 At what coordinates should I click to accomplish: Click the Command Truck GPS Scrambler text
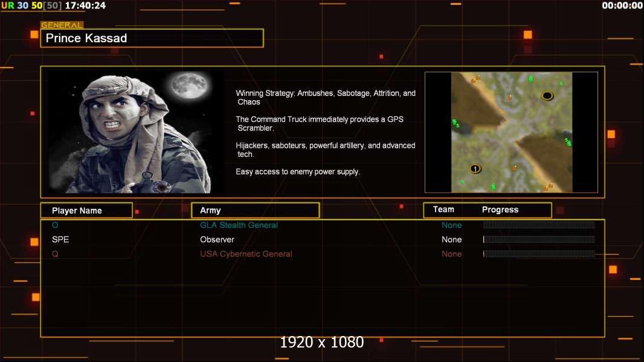click(x=320, y=124)
